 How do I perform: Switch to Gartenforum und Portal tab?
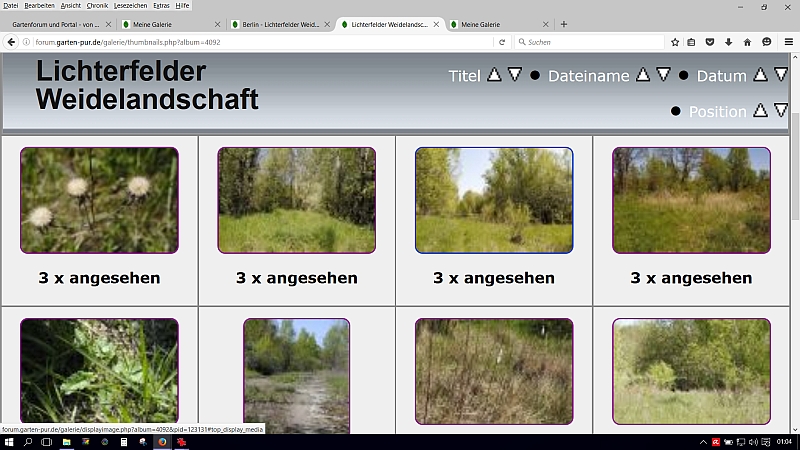(x=56, y=24)
